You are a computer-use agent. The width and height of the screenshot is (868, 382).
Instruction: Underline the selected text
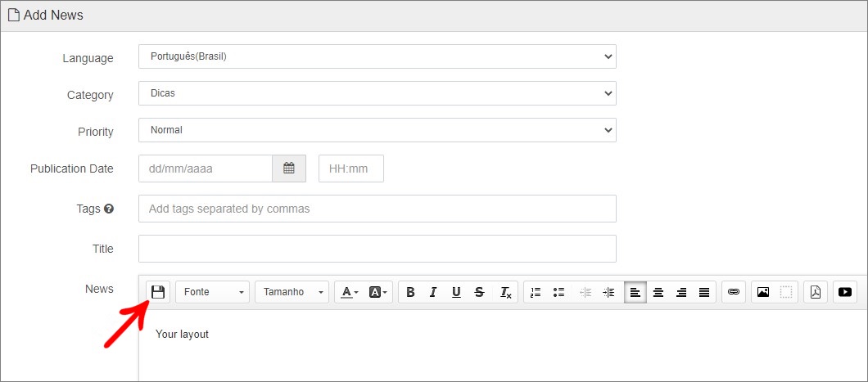[456, 293]
